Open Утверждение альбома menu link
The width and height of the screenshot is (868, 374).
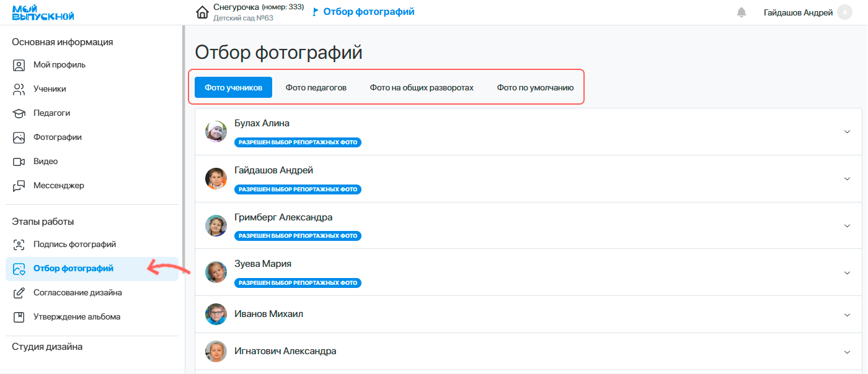point(76,317)
